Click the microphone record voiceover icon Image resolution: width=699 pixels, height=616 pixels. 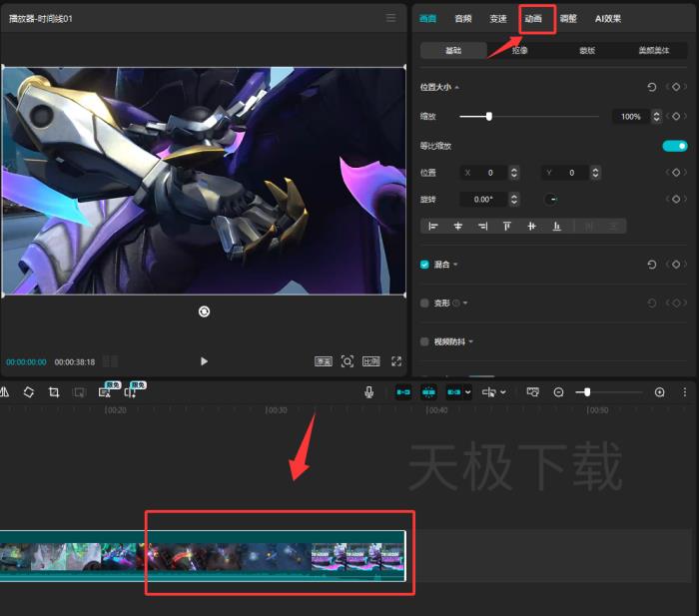[368, 392]
